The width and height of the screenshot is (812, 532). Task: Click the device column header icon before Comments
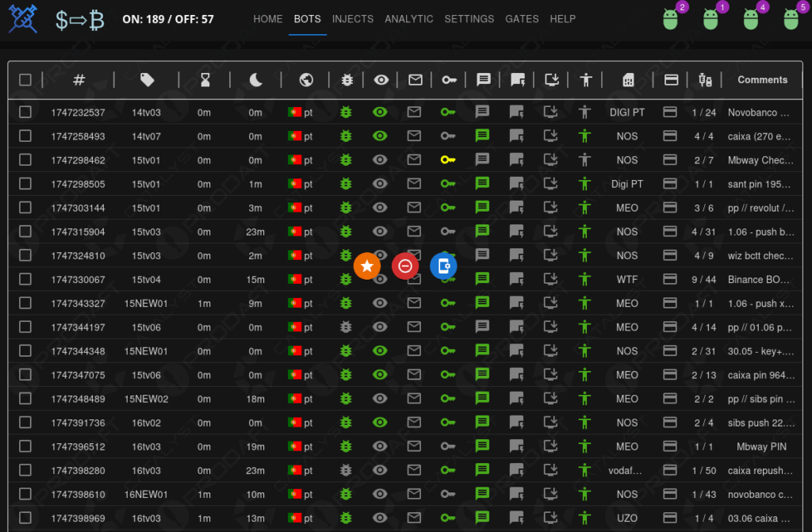[x=705, y=80]
